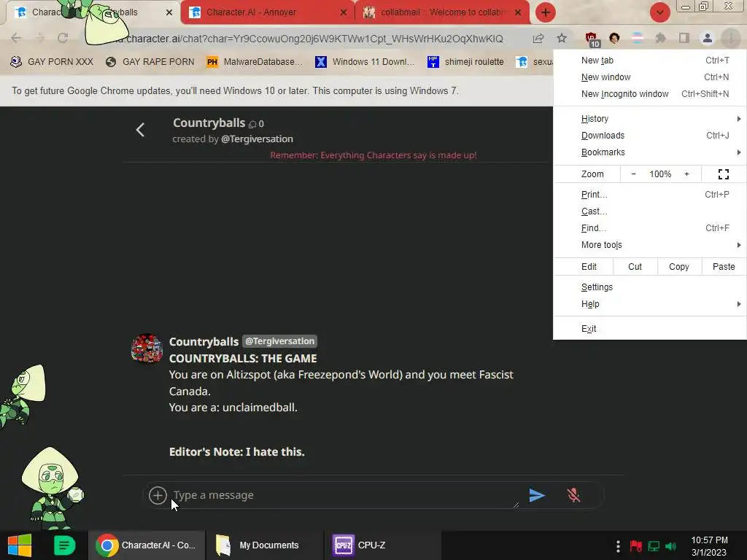Choose Print... from the Chrome menu
747x560 pixels.
(x=650, y=194)
